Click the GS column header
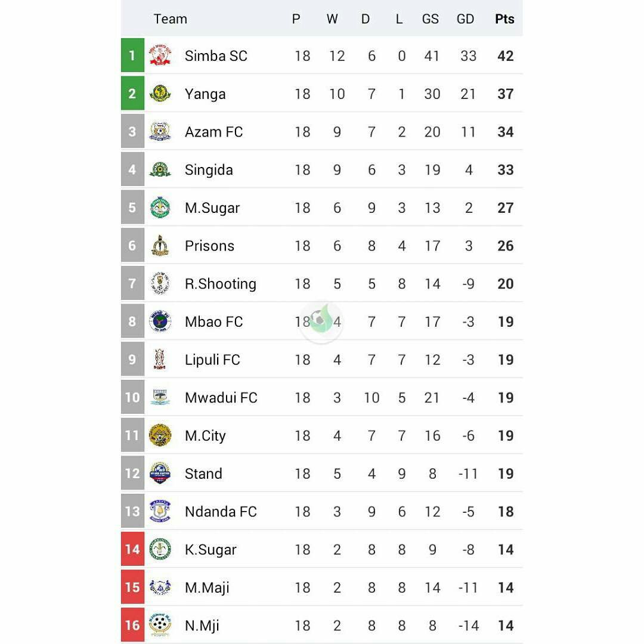 430,19
